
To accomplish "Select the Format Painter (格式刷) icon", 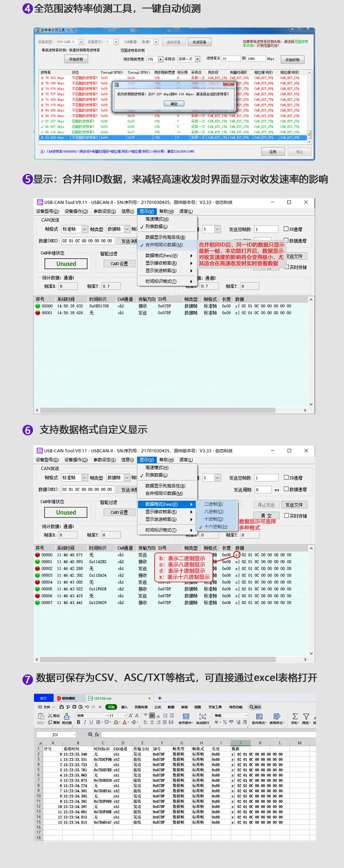I will pyautogui.click(x=67, y=716).
